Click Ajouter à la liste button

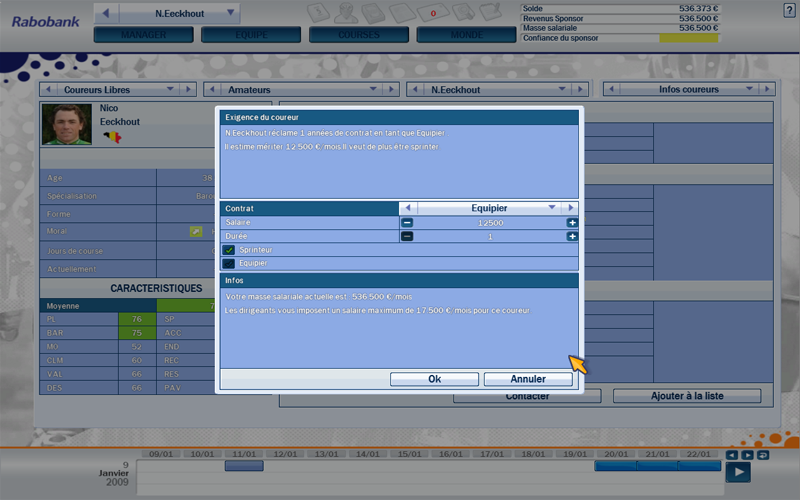tap(687, 396)
